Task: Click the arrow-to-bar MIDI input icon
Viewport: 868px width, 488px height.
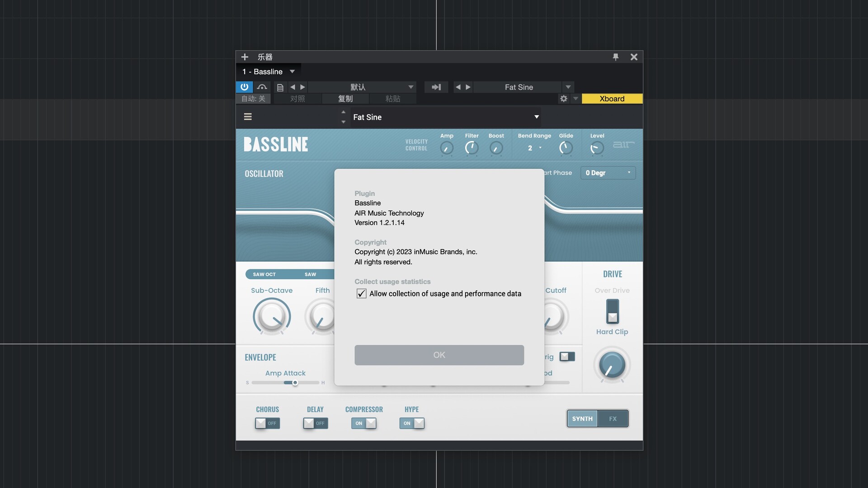Action: 436,87
